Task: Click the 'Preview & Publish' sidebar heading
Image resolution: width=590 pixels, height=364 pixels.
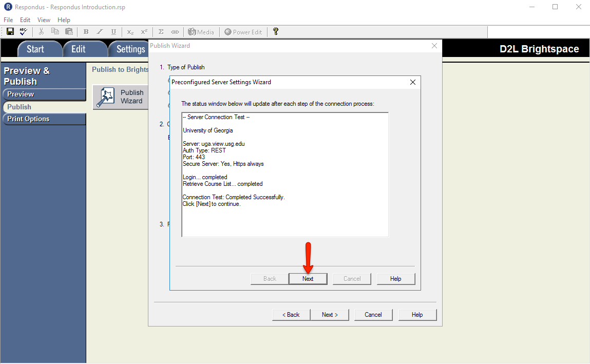Action: pyautogui.click(x=27, y=76)
